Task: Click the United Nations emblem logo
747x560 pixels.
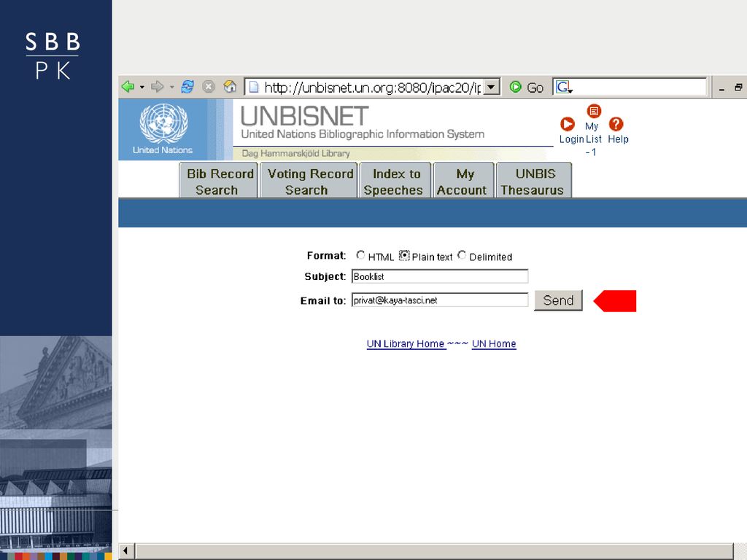Action: tap(163, 123)
